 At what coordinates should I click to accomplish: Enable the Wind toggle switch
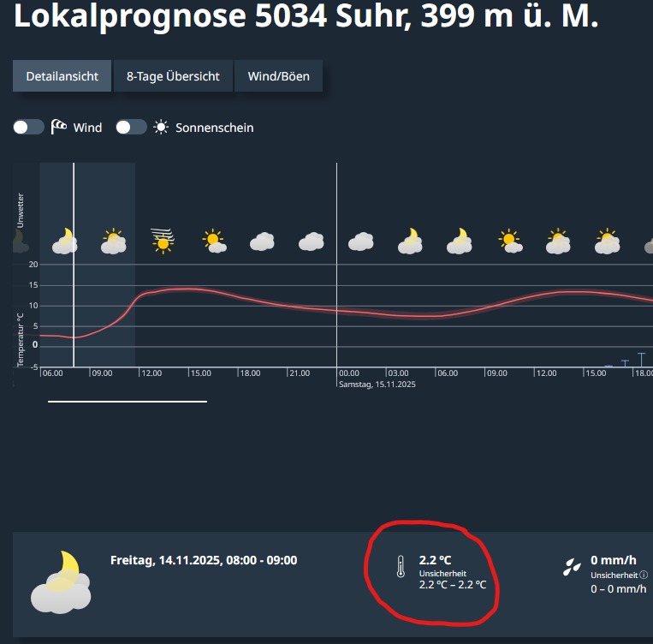coord(28,128)
